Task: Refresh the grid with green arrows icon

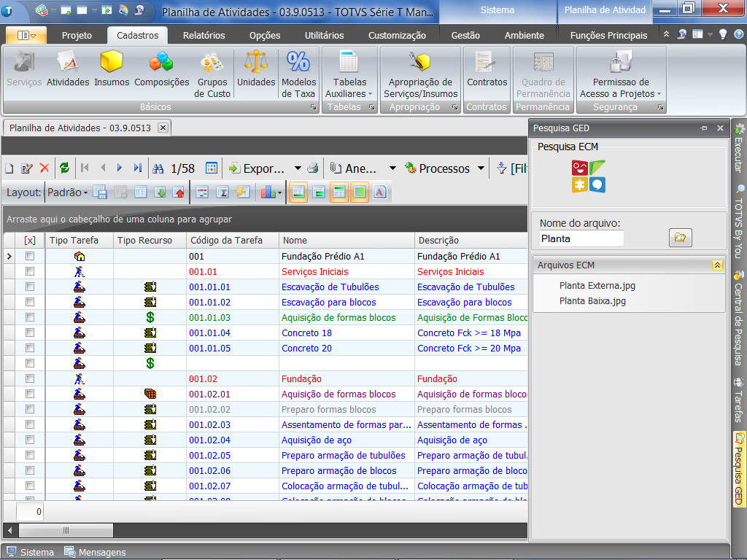Action: click(64, 168)
